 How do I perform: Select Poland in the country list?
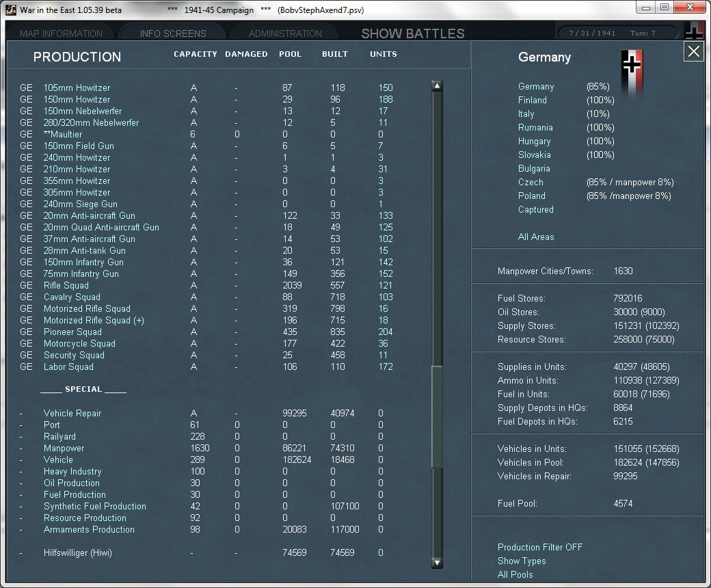click(x=531, y=196)
